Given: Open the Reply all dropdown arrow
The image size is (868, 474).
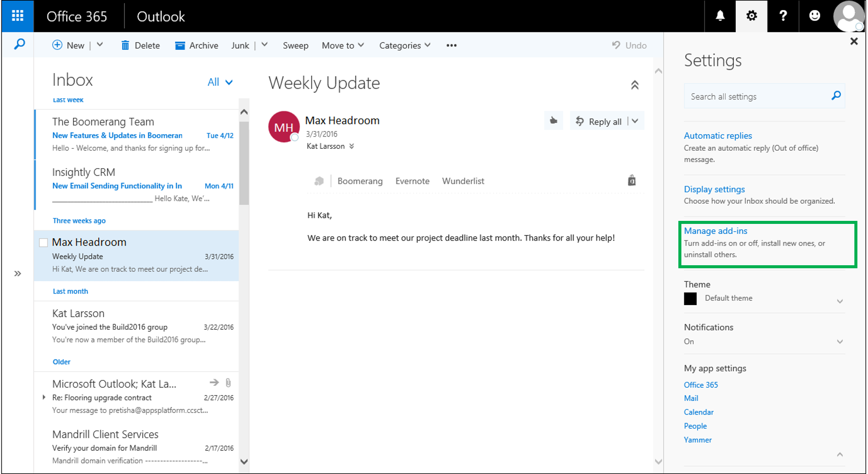Looking at the screenshot, I should [635, 121].
